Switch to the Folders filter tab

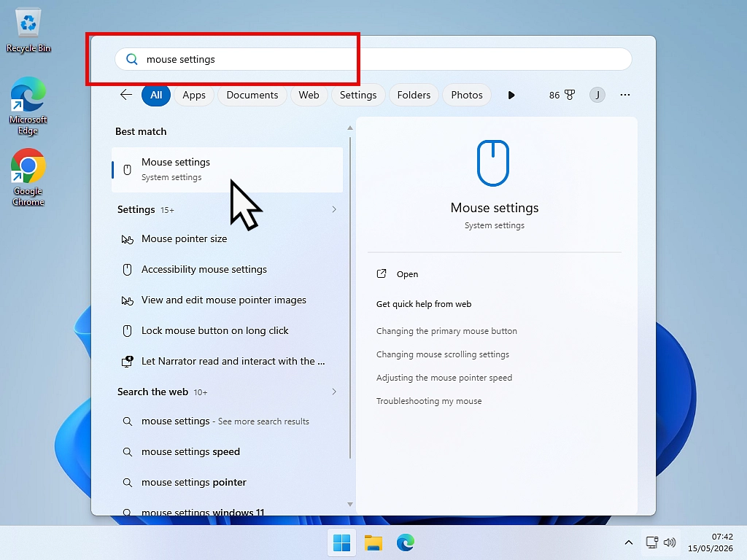[x=414, y=95]
